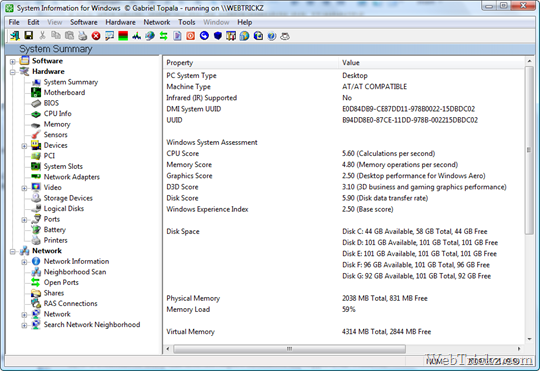540x371 pixels.
Task: Expand the Software tree node
Action: coord(13,62)
